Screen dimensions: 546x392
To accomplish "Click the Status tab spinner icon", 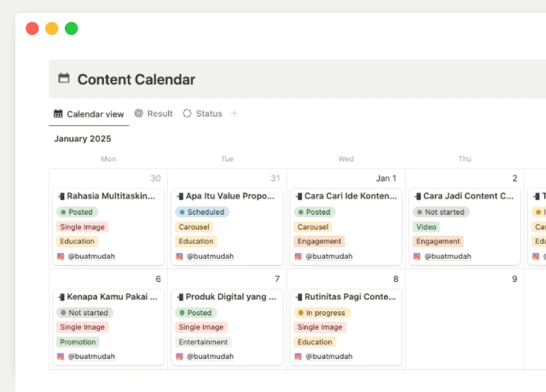I will (x=188, y=113).
